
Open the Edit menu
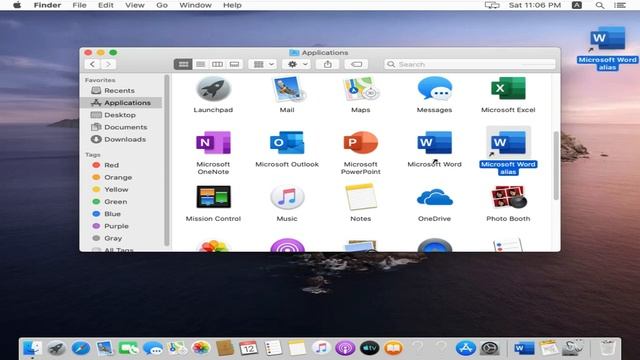point(106,5)
